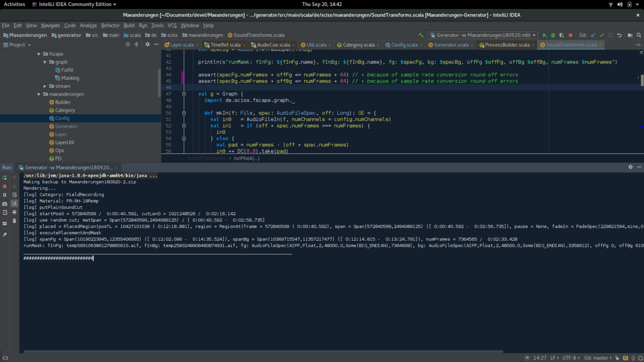Expand the stream folder in Project tree

point(45,86)
